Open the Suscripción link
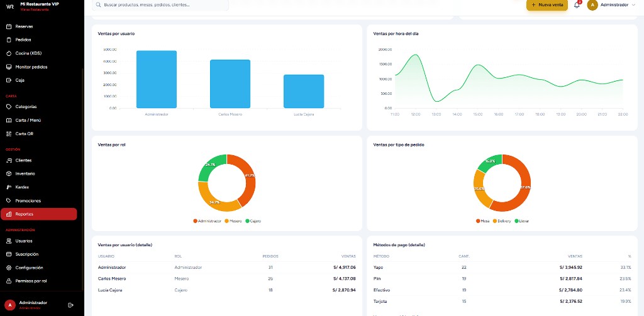 38,254
